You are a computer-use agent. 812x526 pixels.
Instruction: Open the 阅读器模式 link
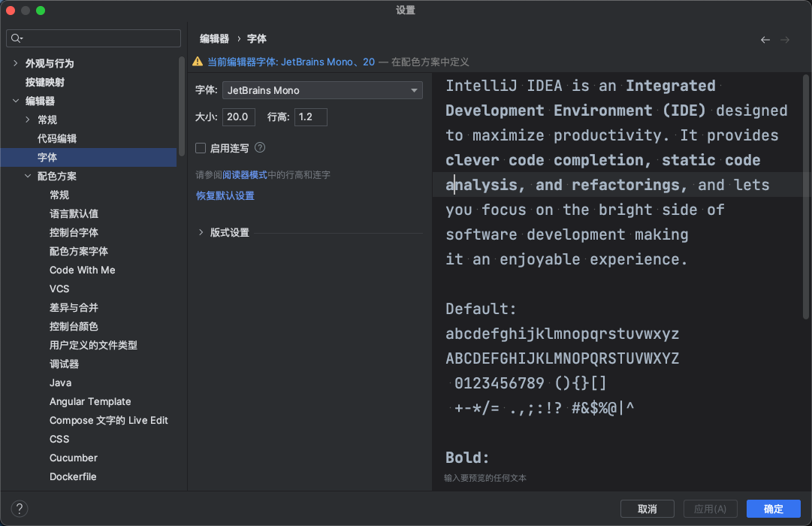(245, 174)
